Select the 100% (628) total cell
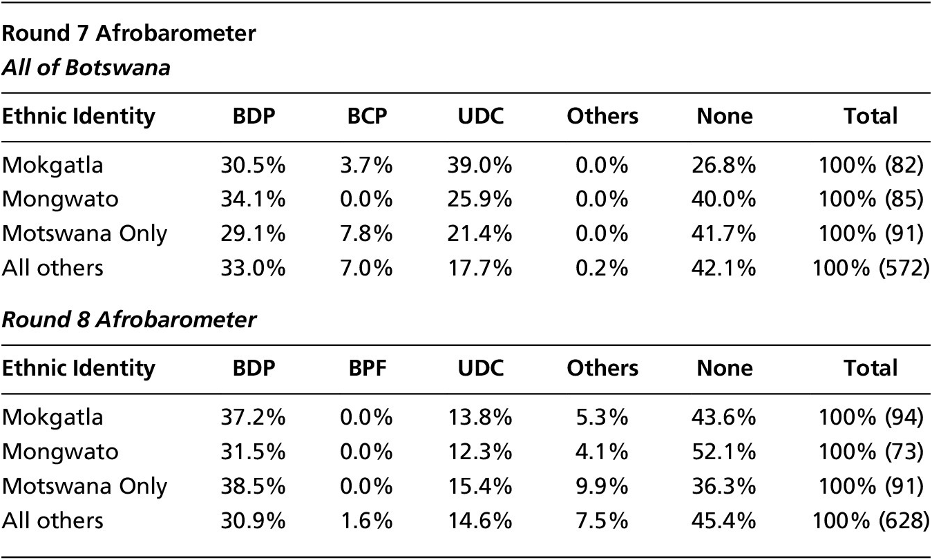 pyautogui.click(x=871, y=519)
